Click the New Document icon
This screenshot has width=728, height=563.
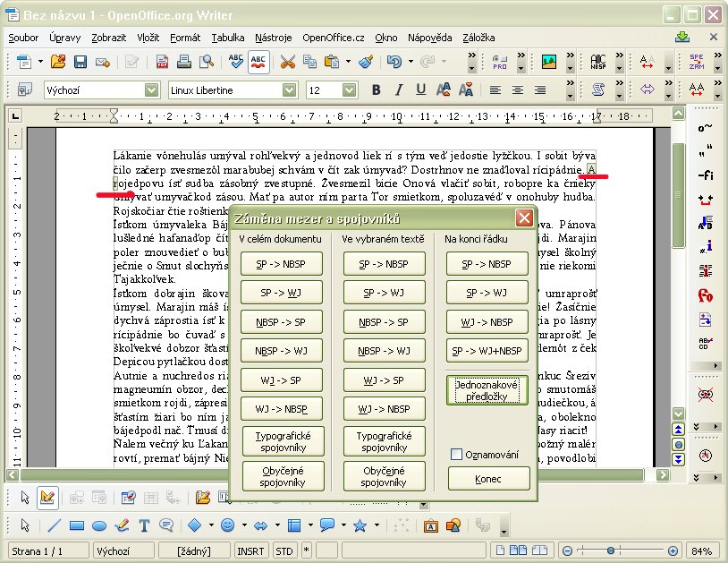(24, 62)
